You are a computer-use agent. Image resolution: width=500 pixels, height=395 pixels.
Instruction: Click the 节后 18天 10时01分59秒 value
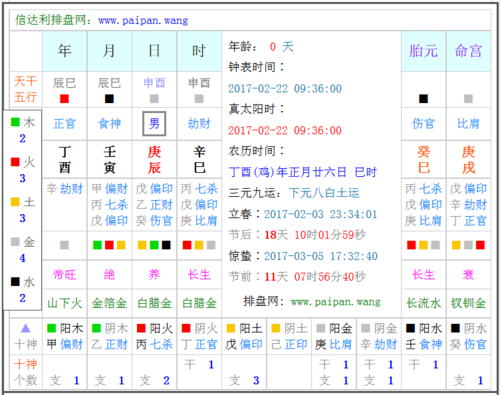[x=315, y=235]
